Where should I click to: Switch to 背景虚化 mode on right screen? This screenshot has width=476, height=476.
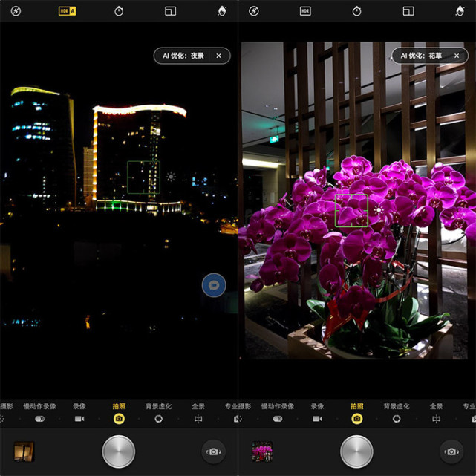point(397,406)
